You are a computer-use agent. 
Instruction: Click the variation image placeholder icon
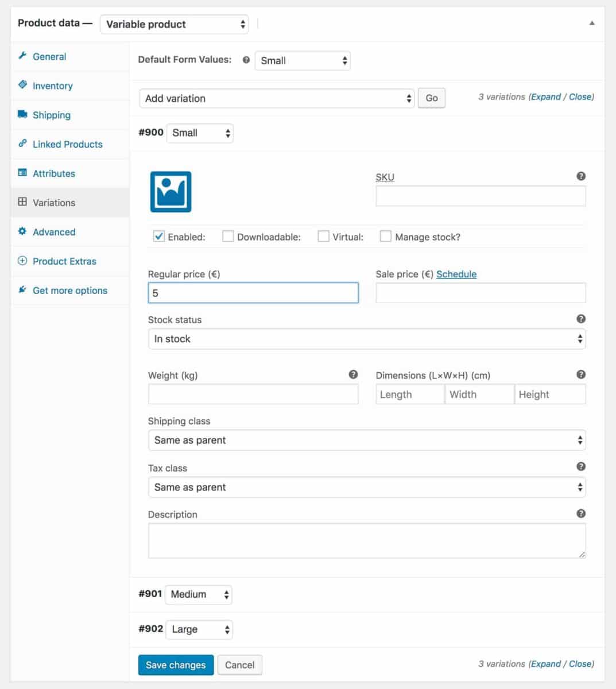coord(170,192)
